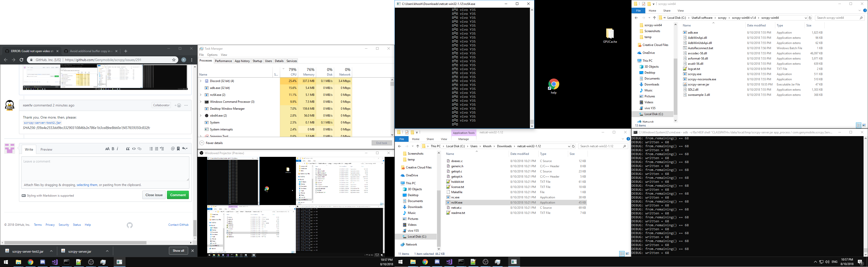This screenshot has height=267, width=868.
Task: Refresh the netcat-win32-1.12 Explorer address bar
Action: coord(573,146)
